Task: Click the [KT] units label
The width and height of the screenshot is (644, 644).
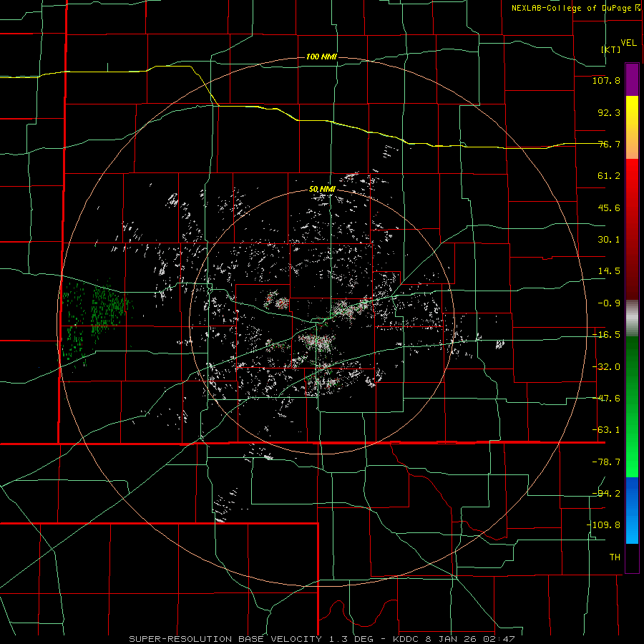Action: (x=611, y=49)
